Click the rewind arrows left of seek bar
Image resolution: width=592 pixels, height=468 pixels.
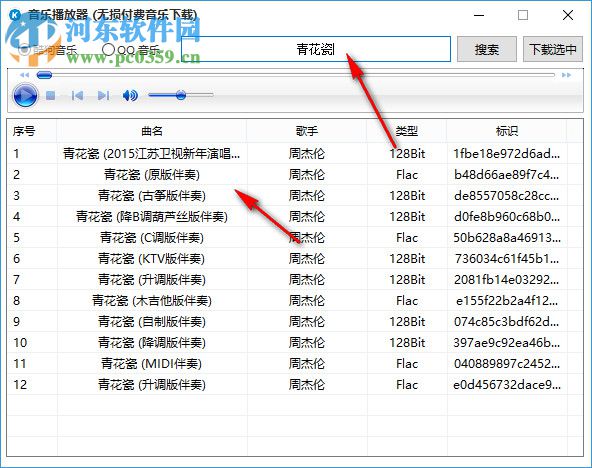[x=24, y=75]
